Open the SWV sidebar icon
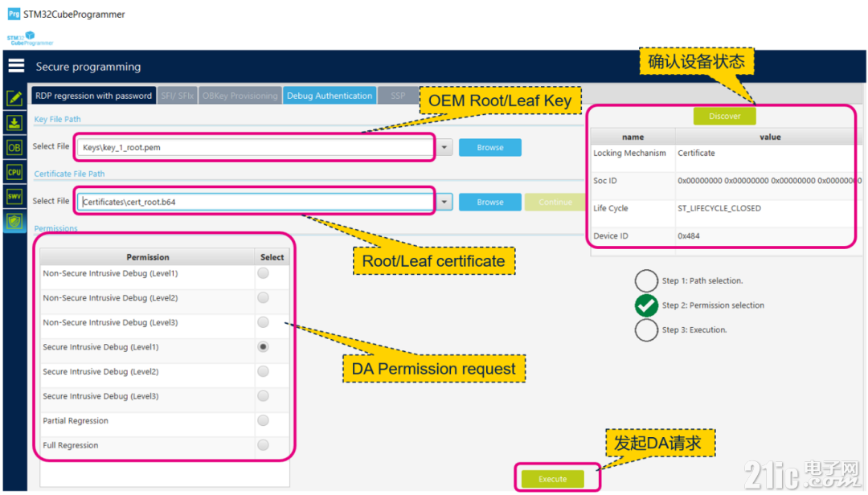Screen dimensions: 868x495 pos(14,196)
